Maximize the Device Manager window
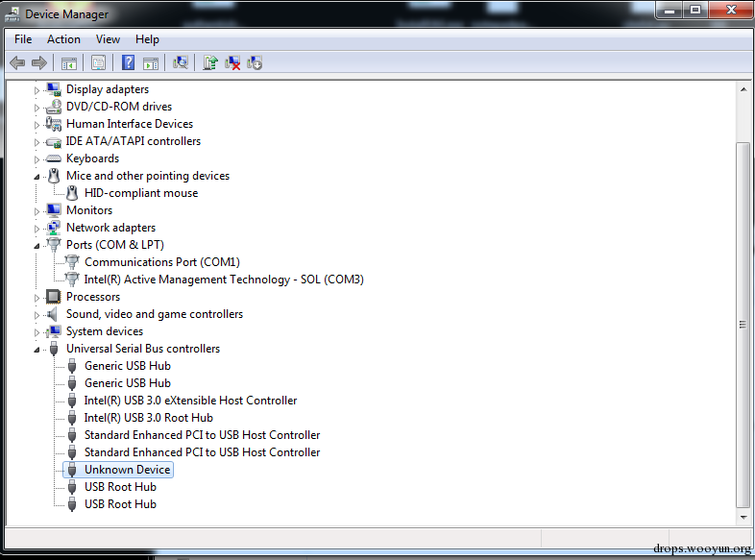Screen dimensions: 755x560 point(695,10)
